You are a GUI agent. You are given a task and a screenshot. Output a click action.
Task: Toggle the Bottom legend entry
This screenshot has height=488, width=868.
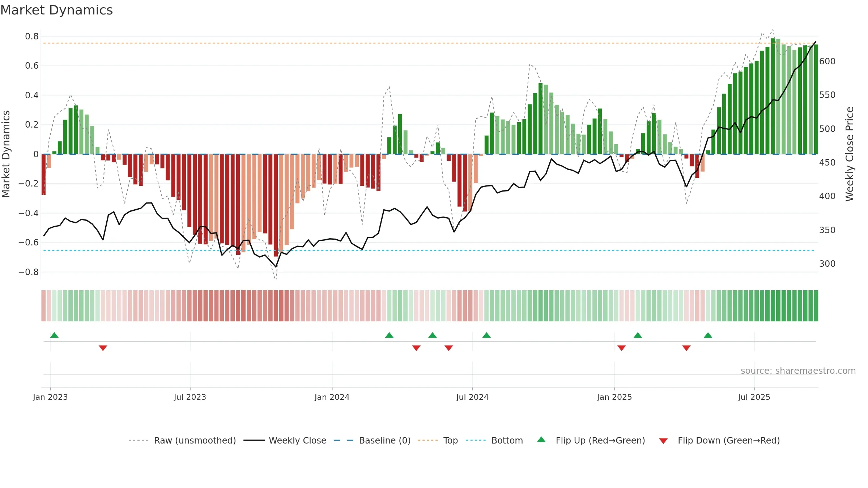(494, 440)
